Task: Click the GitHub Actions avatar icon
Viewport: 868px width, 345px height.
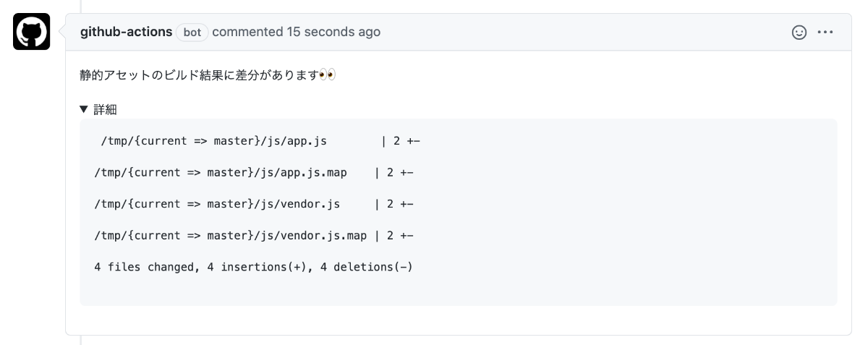Action: [x=31, y=32]
